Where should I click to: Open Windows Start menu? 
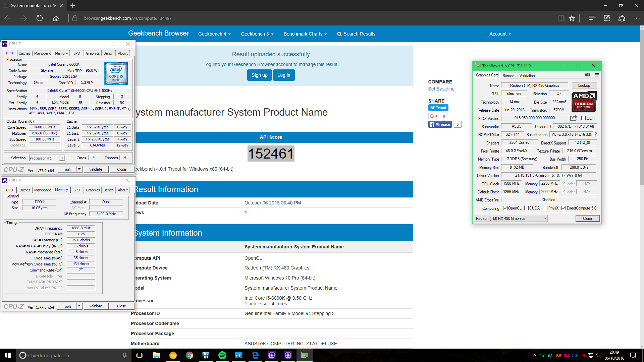(8, 355)
